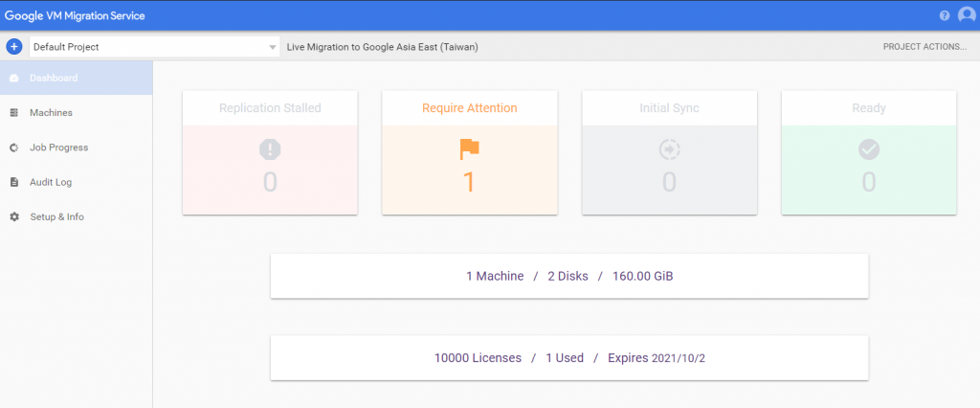Click the Setup & Info gear icon
The image size is (980, 408).
click(x=14, y=217)
